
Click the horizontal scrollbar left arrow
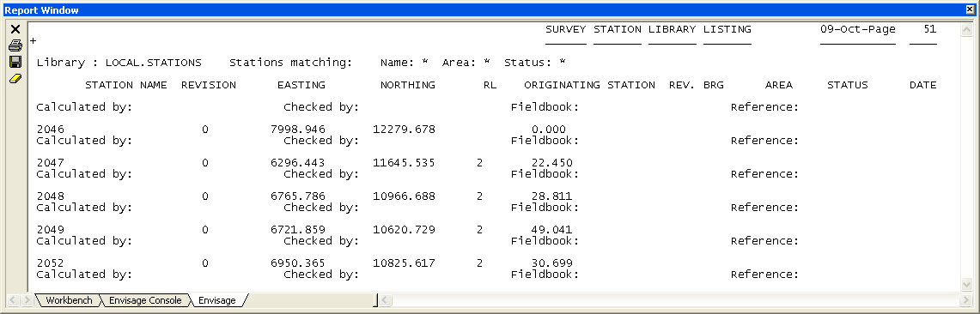tap(386, 300)
